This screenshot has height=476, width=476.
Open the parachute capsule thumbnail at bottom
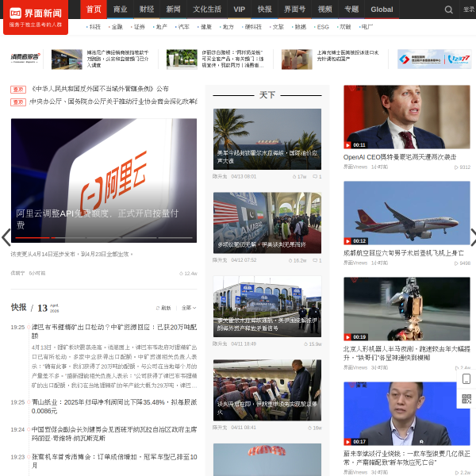pyautogui.click(x=267, y=459)
